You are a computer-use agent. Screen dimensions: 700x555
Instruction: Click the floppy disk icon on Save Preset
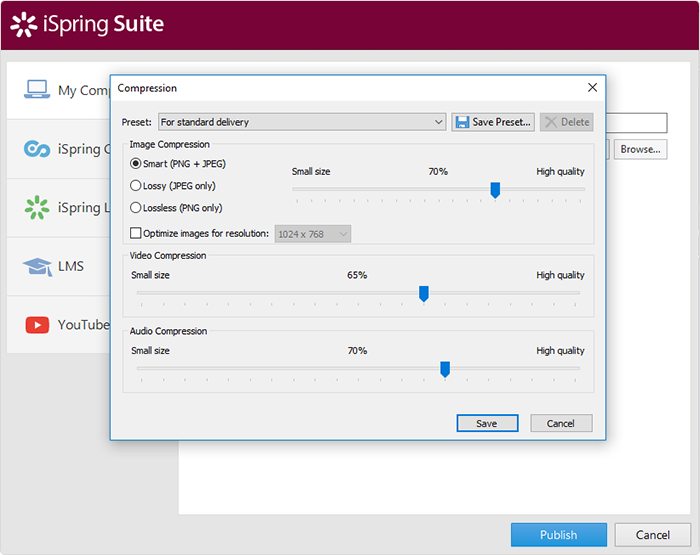(462, 122)
